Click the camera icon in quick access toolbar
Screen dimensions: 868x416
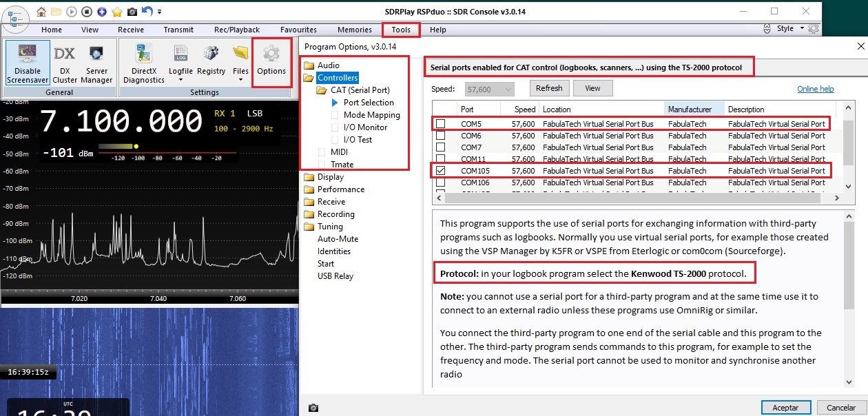[132, 12]
